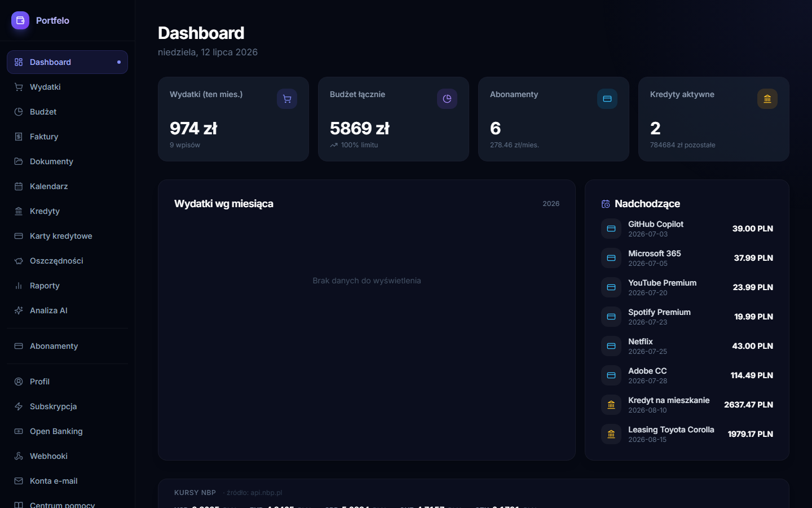Click the Kredyty bank sidebar icon
Screen dimensions: 812x508
tap(19, 211)
